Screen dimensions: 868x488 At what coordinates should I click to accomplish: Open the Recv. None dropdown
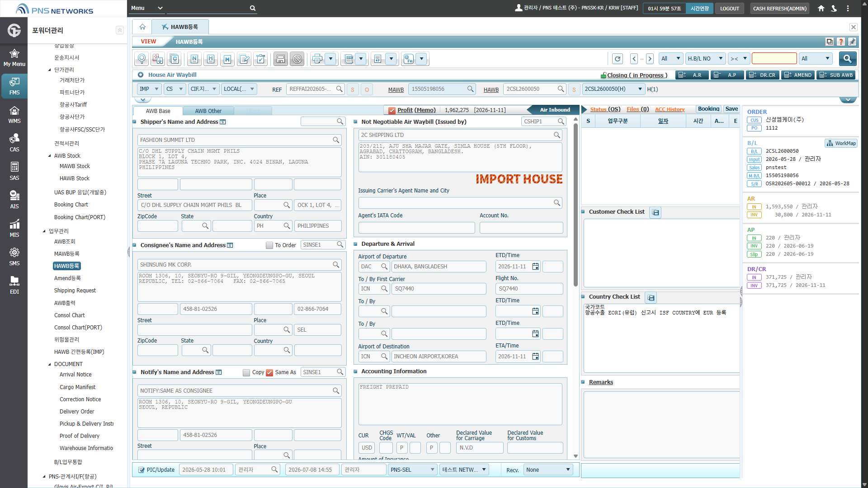coord(548,470)
